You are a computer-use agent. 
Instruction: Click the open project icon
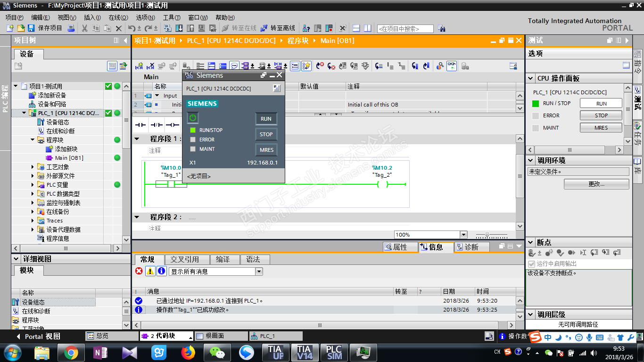(x=21, y=28)
